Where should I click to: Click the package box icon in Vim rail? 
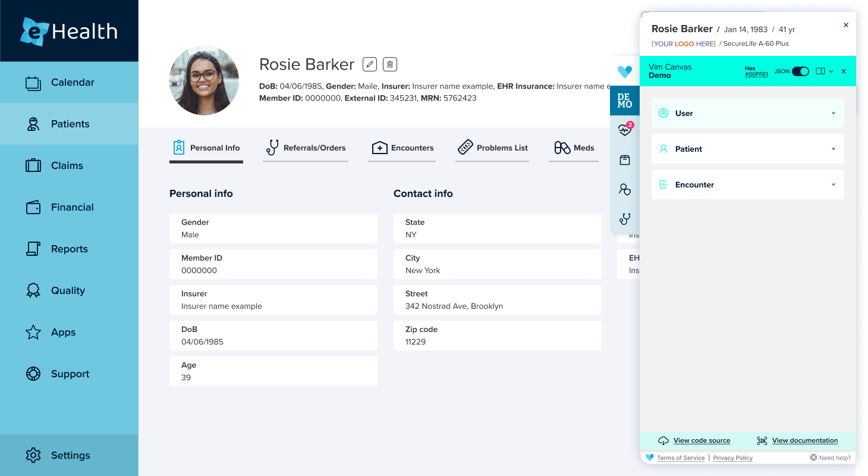(625, 159)
